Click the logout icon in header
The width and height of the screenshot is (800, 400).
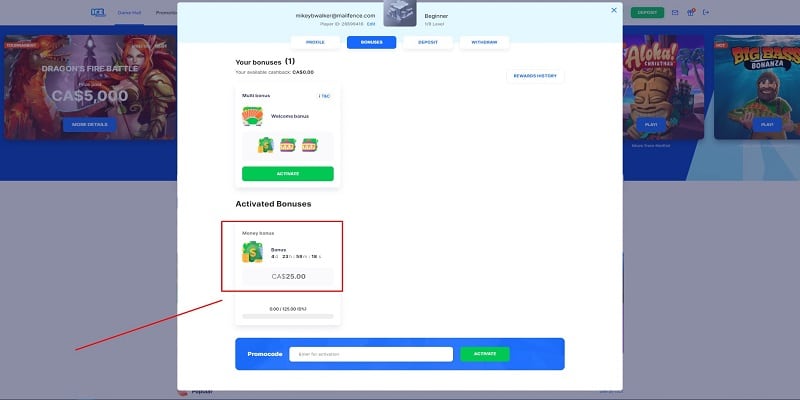click(x=706, y=12)
